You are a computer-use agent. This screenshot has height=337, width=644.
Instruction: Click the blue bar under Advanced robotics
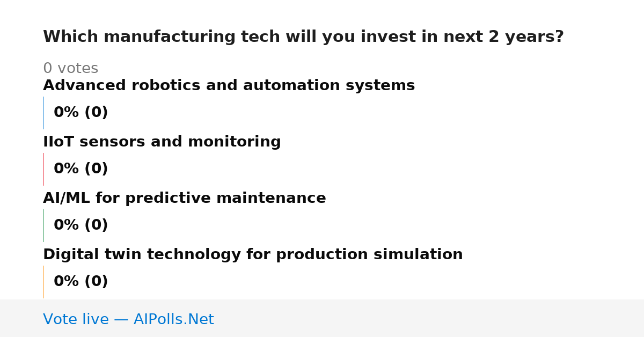(43, 113)
